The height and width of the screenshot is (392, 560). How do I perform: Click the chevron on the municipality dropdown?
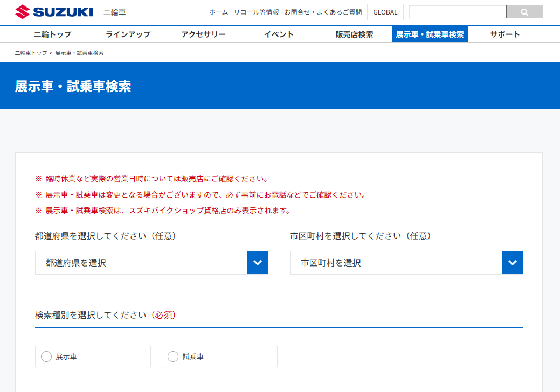click(x=512, y=263)
